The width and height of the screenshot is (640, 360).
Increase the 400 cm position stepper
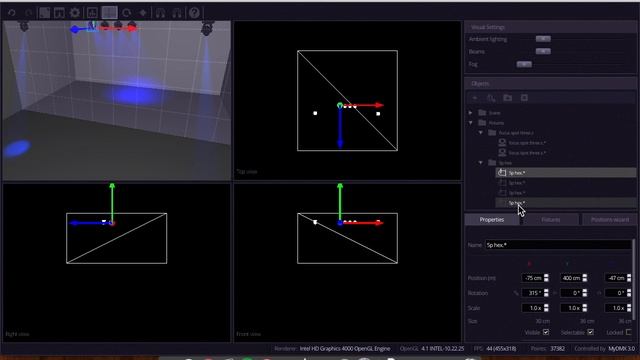pos(584,276)
